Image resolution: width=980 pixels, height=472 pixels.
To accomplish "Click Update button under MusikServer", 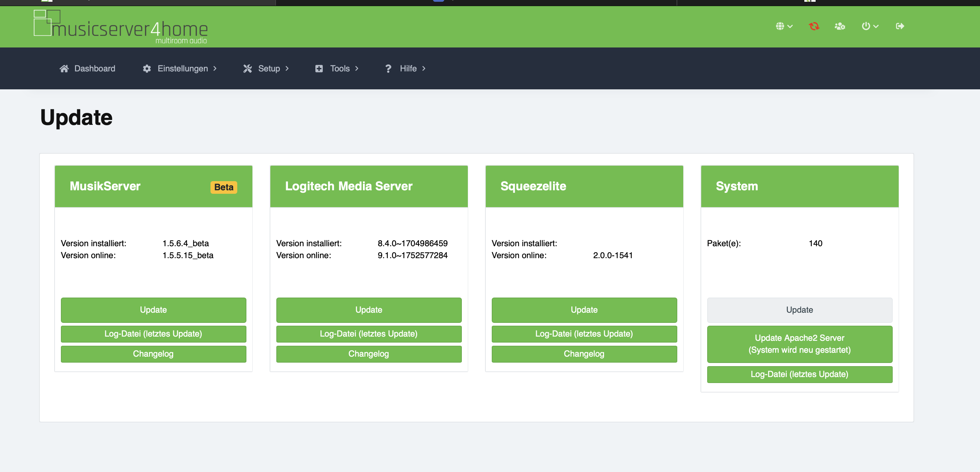I will click(x=153, y=310).
